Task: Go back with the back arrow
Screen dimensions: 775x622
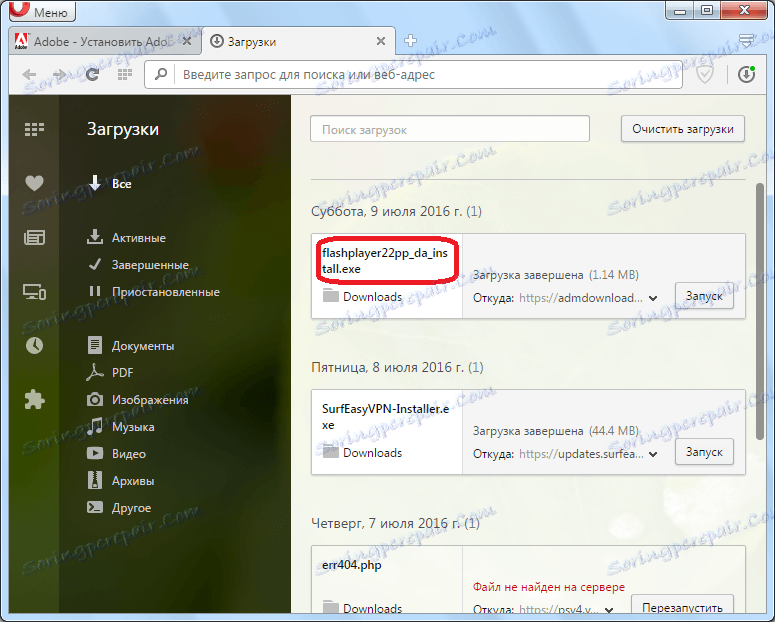Action: [x=29, y=75]
